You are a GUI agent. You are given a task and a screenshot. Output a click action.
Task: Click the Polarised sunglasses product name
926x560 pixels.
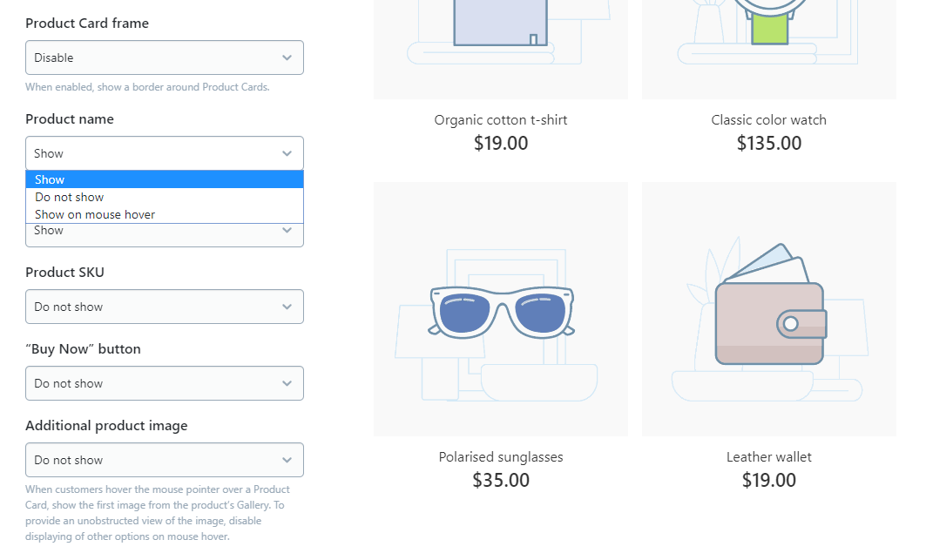point(501,457)
